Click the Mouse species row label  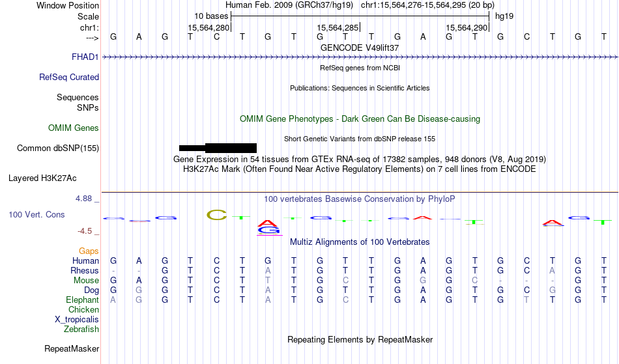86,281
